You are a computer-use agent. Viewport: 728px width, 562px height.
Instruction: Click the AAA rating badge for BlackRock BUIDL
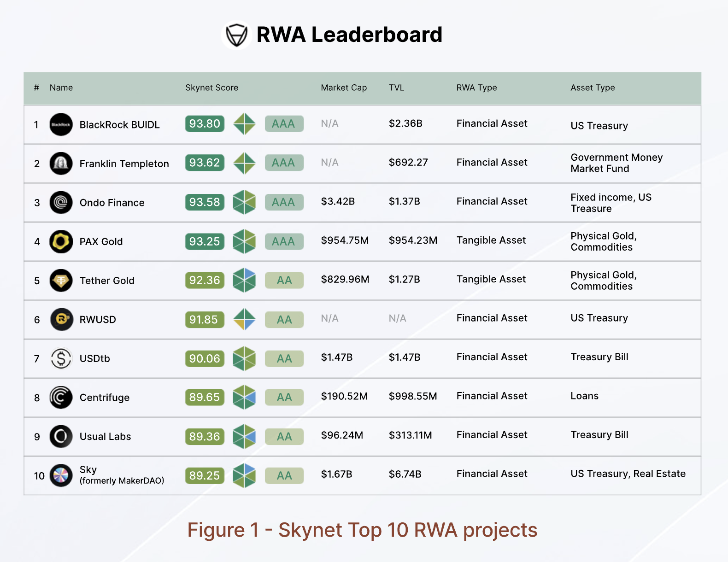point(284,123)
